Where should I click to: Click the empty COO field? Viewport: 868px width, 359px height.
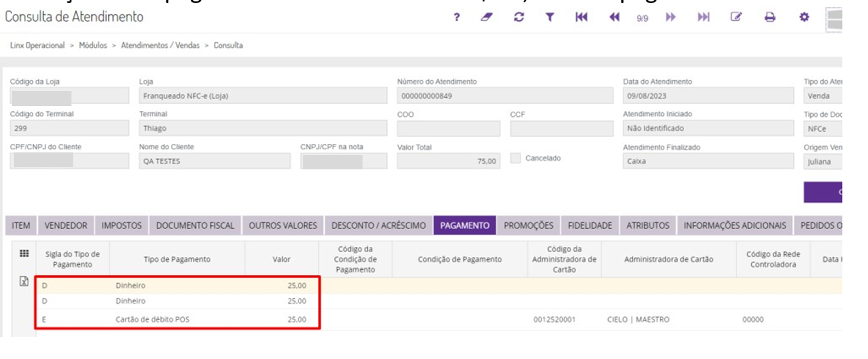[x=449, y=128]
